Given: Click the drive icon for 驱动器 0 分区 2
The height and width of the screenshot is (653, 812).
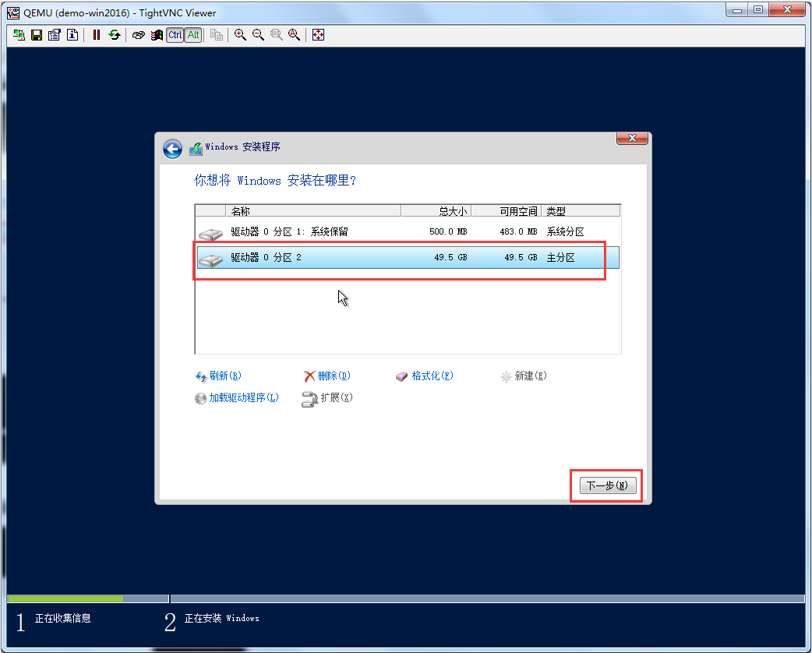Looking at the screenshot, I should pos(210,259).
